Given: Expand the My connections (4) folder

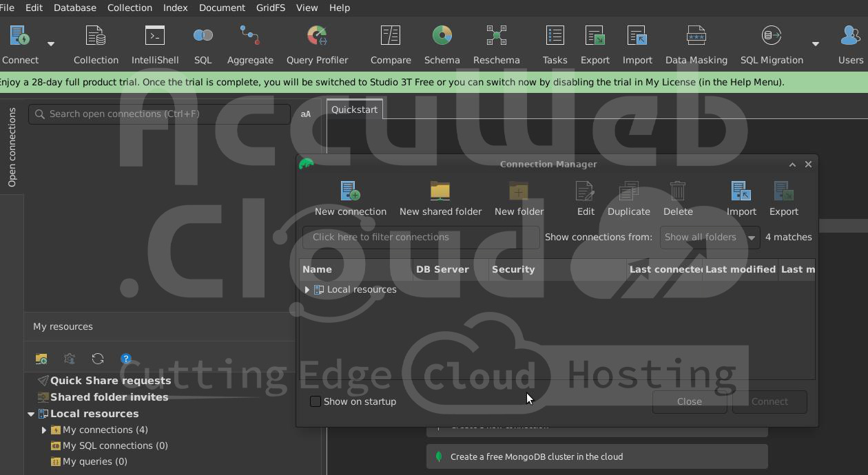Looking at the screenshot, I should point(44,430).
